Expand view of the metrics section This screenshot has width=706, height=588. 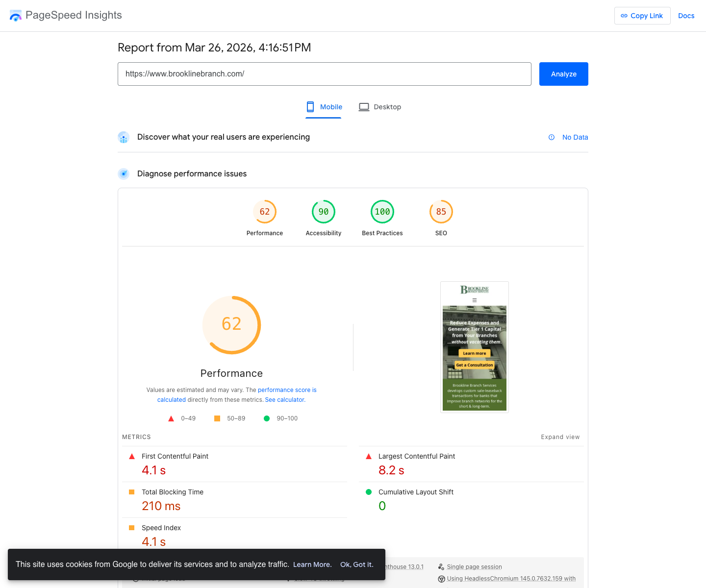[x=560, y=437]
